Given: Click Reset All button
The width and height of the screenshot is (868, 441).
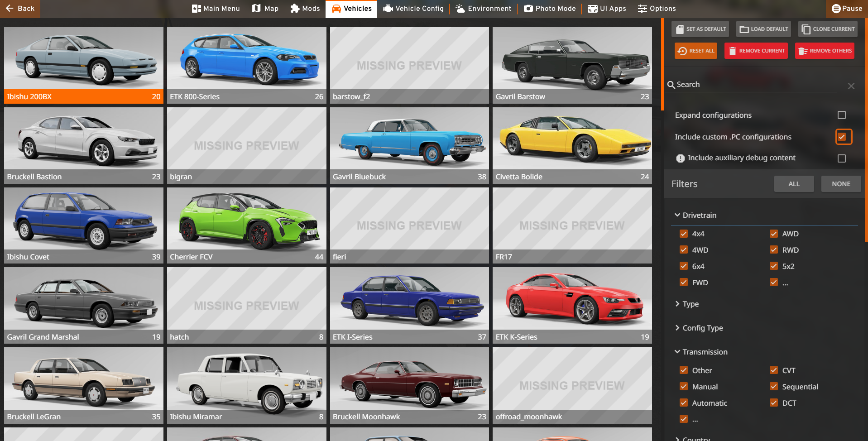Looking at the screenshot, I should pos(696,51).
